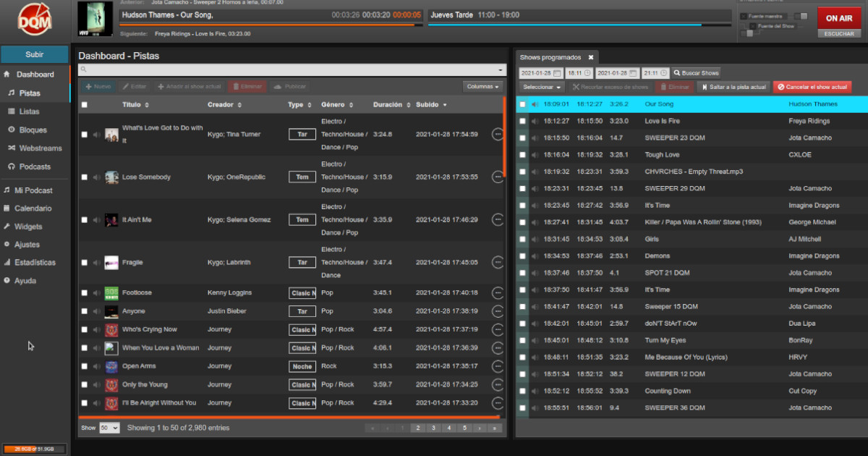Open calendar picker for start date
868x456 pixels.
(x=557, y=73)
